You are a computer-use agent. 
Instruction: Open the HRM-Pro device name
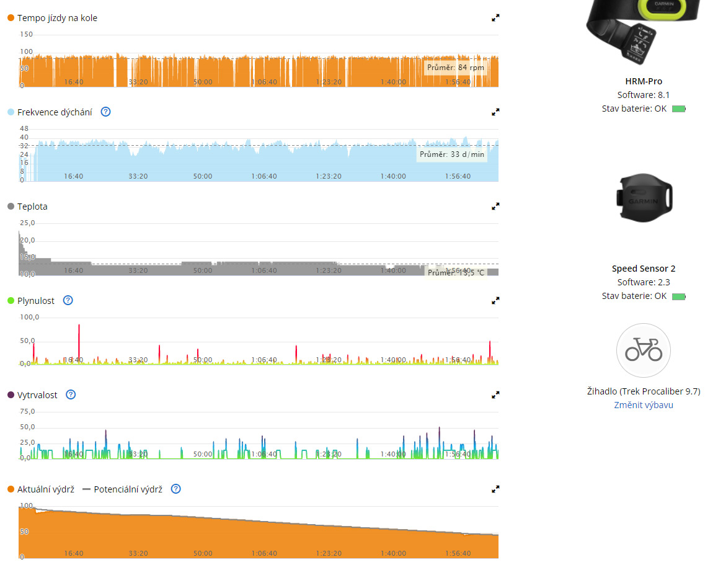644,81
